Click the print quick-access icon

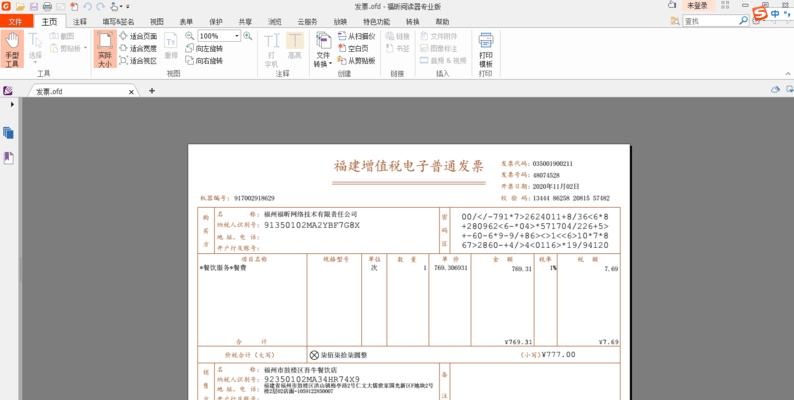[x=47, y=7]
